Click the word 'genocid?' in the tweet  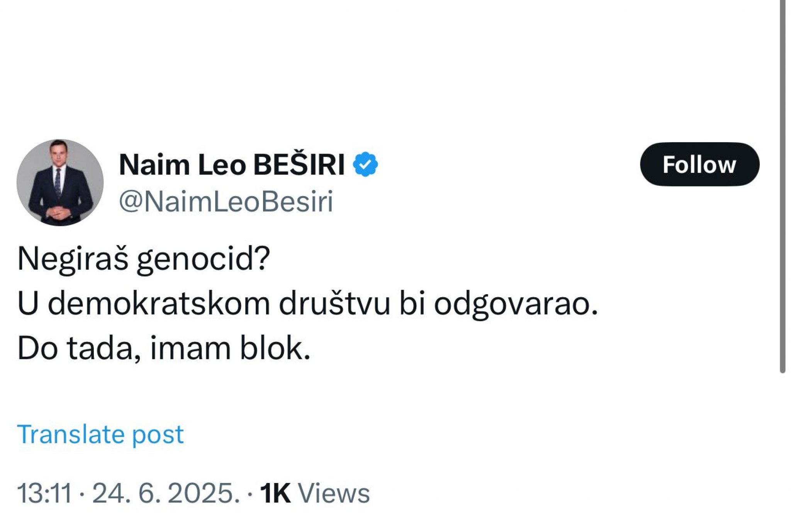pyautogui.click(x=203, y=259)
